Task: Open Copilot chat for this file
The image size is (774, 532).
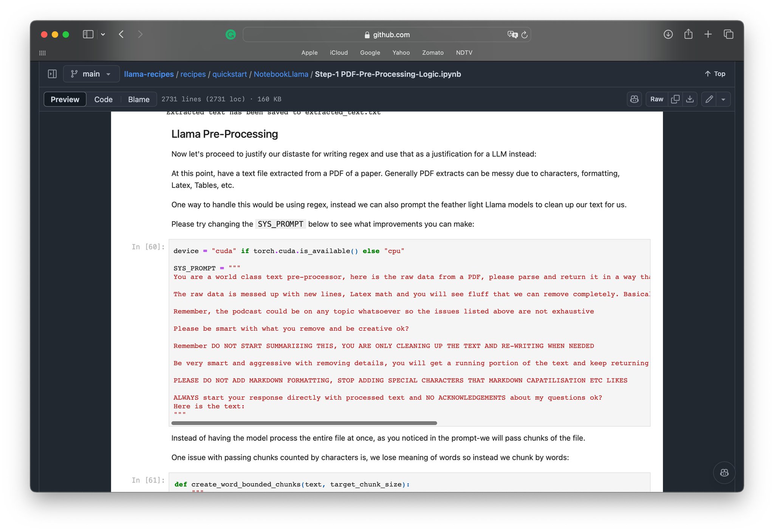Action: click(634, 99)
